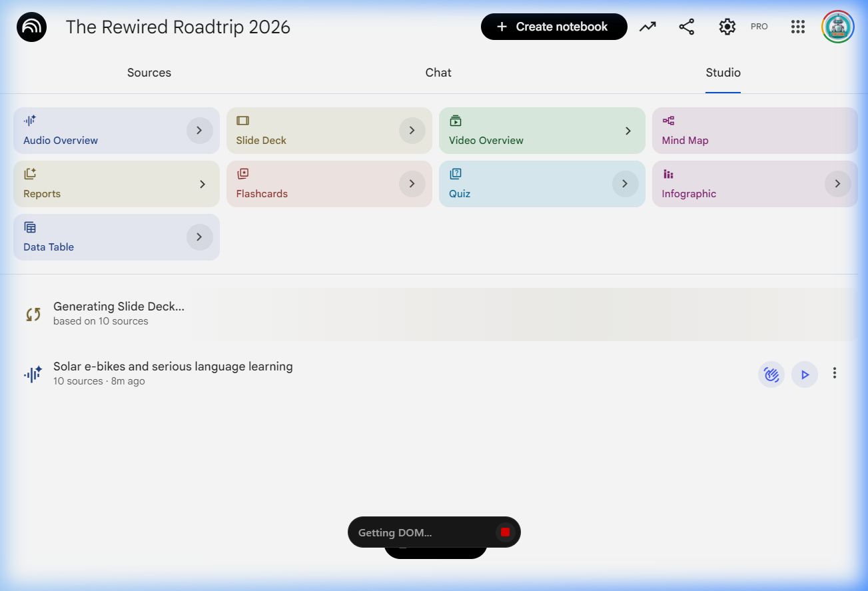Open the Generating Slide Deck item
Screen dimensions: 868x591
click(119, 313)
